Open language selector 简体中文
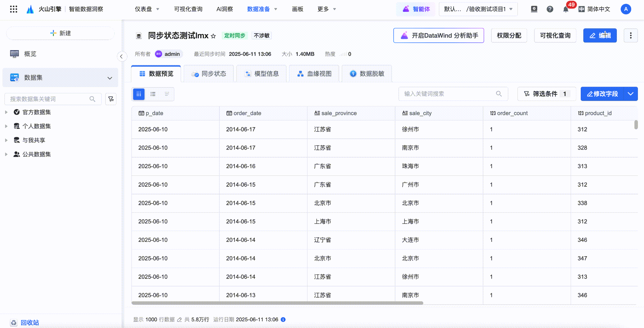The width and height of the screenshot is (644, 328). point(594,9)
